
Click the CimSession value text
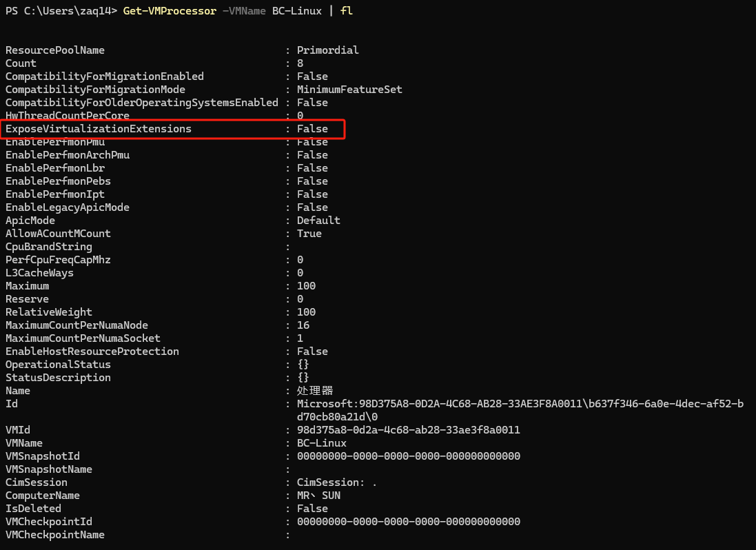point(337,482)
